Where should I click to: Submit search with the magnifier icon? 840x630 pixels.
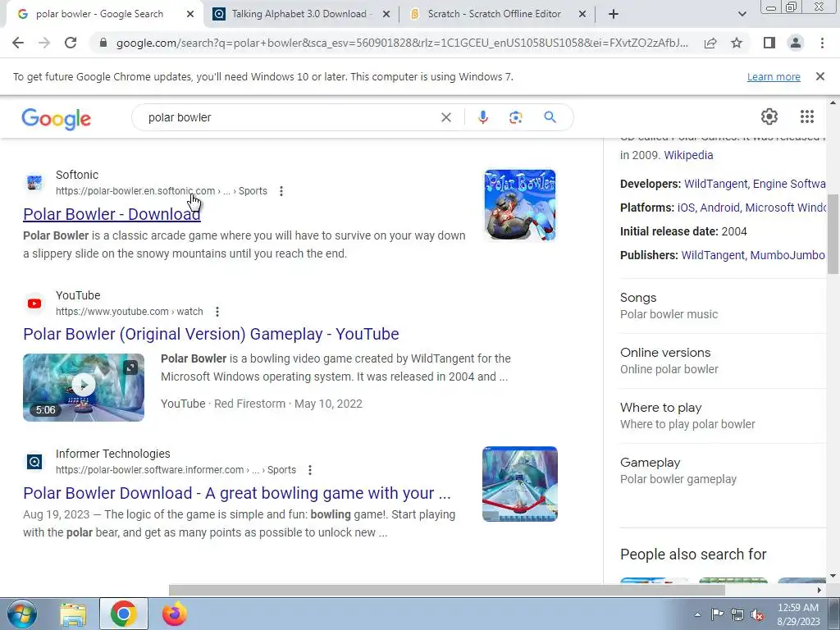pos(550,117)
